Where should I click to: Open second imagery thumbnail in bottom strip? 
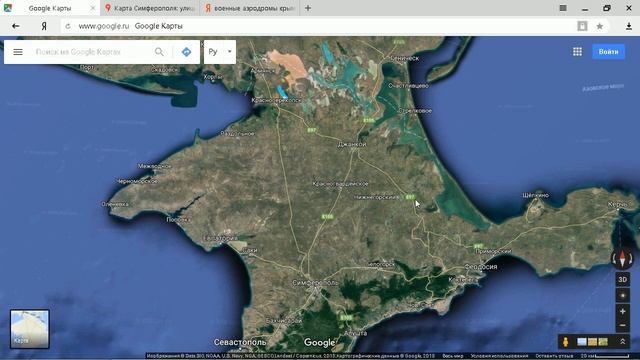pos(592,342)
